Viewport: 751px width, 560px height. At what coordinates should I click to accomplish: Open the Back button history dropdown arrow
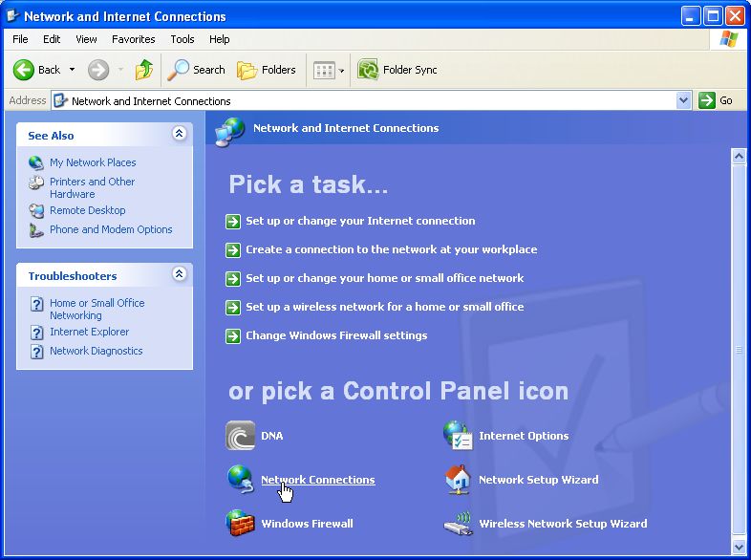tap(72, 70)
